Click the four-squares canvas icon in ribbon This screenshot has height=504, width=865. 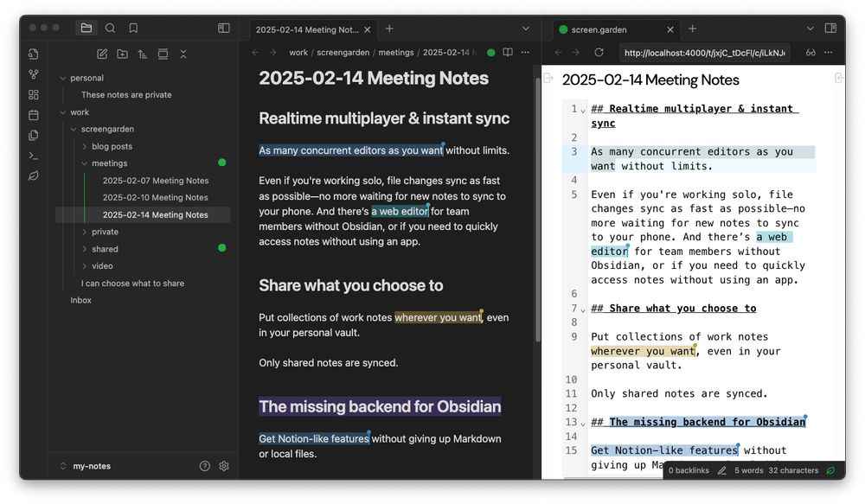pos(34,95)
